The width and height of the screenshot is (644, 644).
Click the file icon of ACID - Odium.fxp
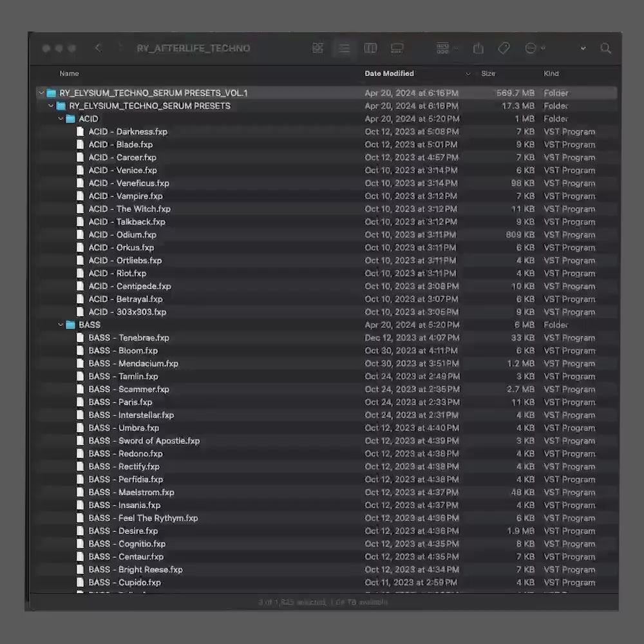80,234
